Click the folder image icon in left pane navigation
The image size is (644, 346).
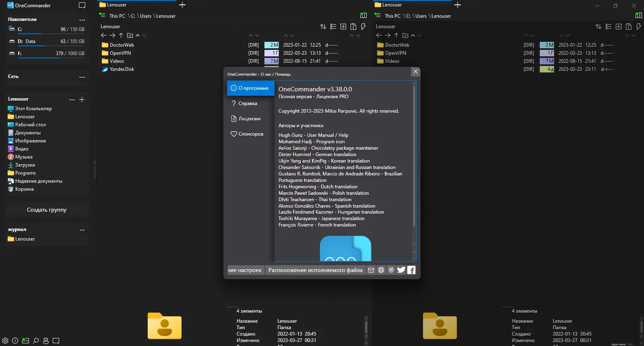(130, 35)
